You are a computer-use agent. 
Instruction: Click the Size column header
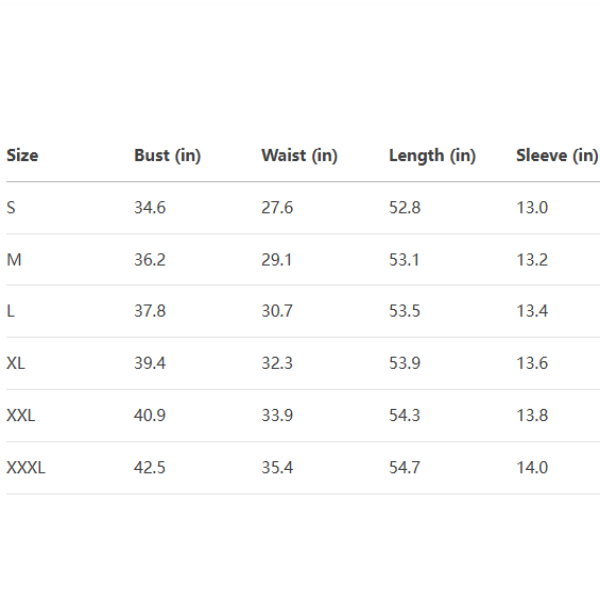click(x=22, y=156)
